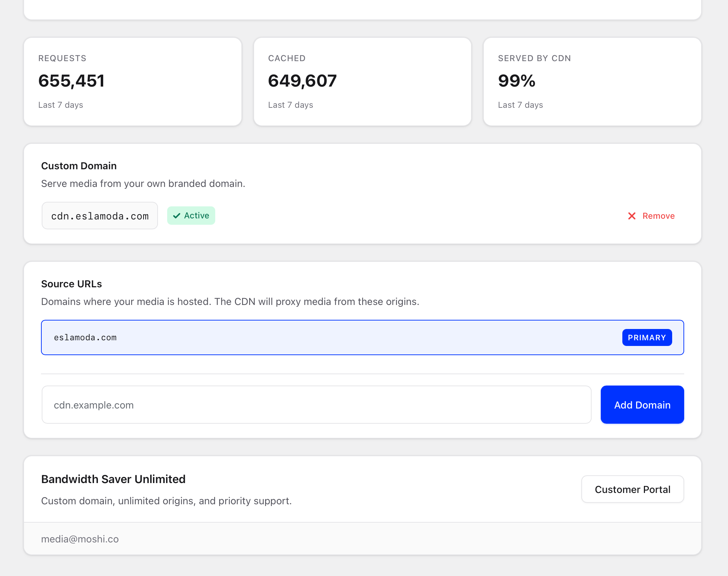The width and height of the screenshot is (728, 576).
Task: Click the Add Domain button
Action: point(642,405)
